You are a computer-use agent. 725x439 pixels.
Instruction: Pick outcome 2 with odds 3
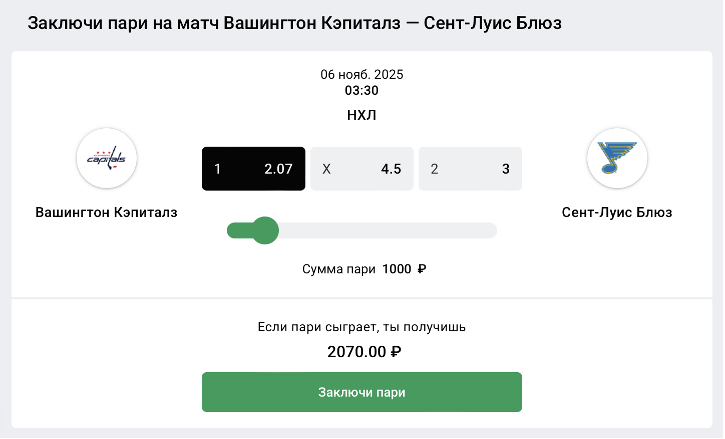[x=470, y=169]
